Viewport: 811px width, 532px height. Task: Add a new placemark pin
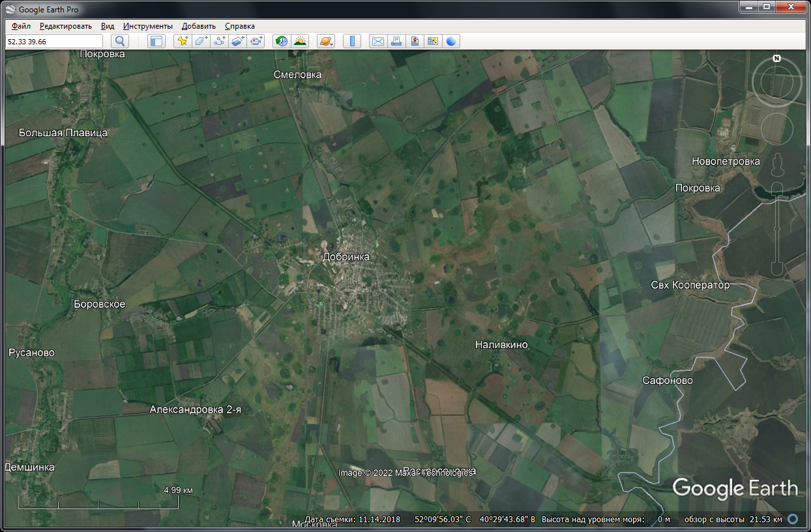(183, 41)
